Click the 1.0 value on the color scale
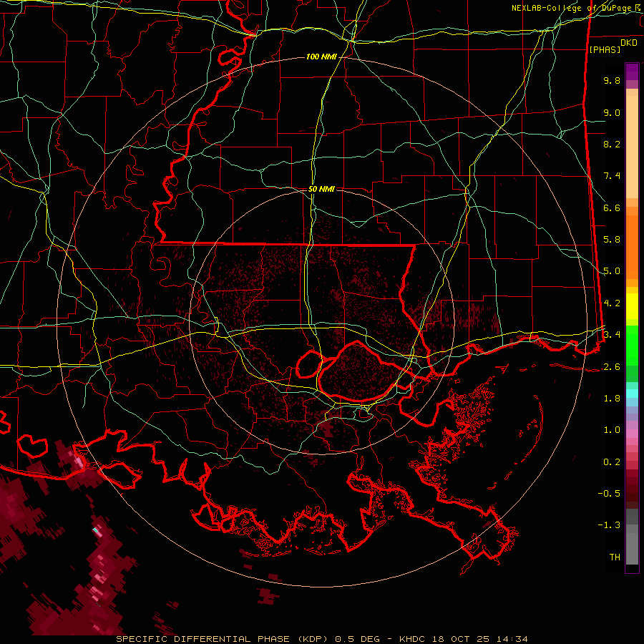Image resolution: width=644 pixels, height=644 pixels. pyautogui.click(x=612, y=430)
